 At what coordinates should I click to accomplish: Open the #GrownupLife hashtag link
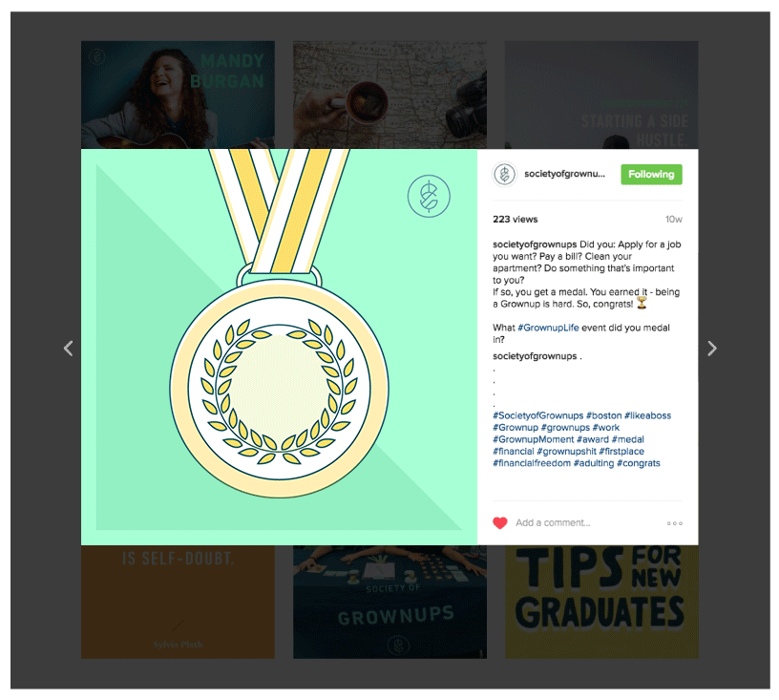tap(548, 328)
